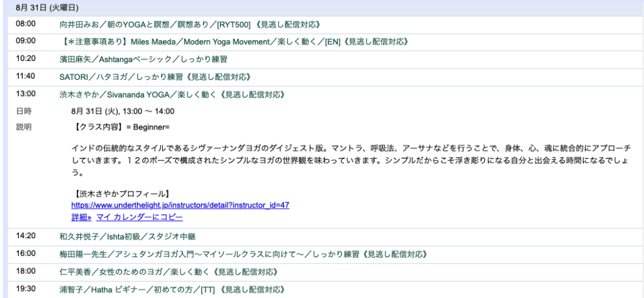Click the 10:20 time label
644x298 pixels.
click(x=25, y=58)
